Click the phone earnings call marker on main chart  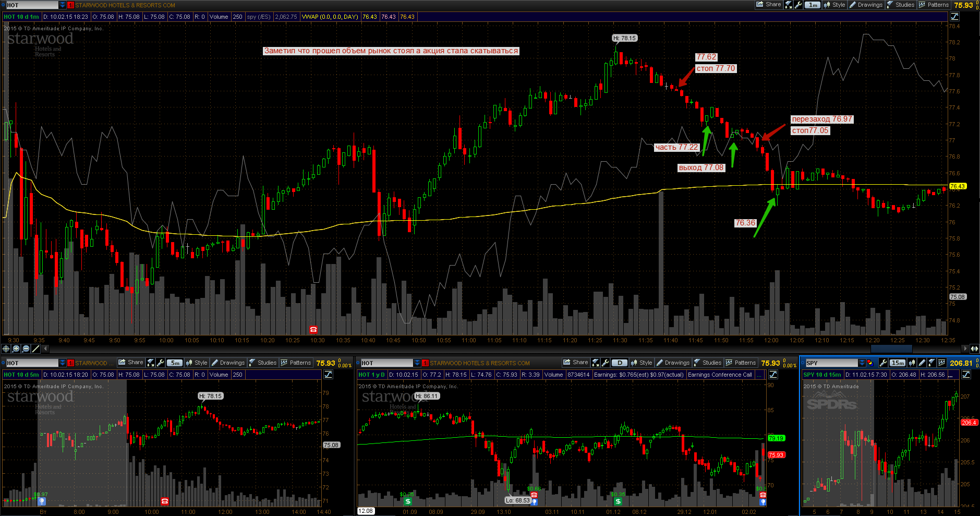(313, 329)
